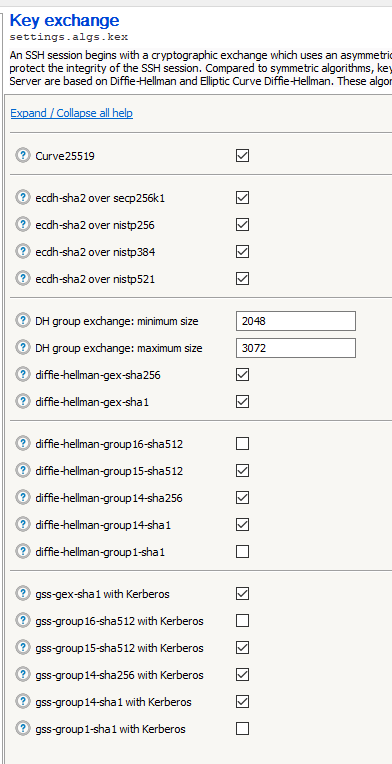Viewport: 392px width, 764px height.
Task: Toggle gss-group14-sha256 with Kerberos checkbox
Action: click(242, 674)
